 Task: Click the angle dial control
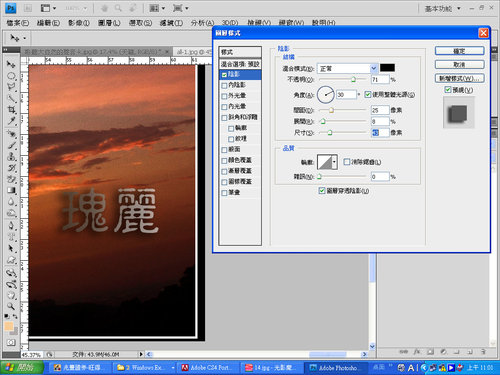[325, 95]
